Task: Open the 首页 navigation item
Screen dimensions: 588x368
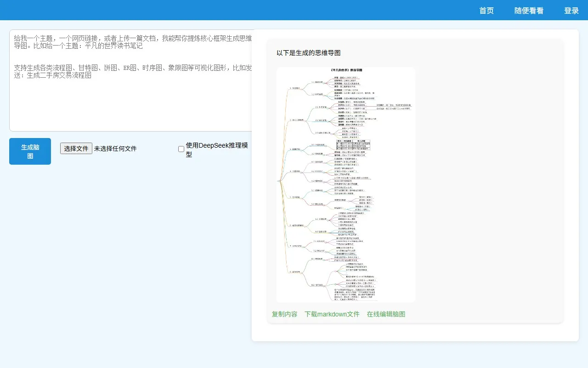Action: [486, 11]
